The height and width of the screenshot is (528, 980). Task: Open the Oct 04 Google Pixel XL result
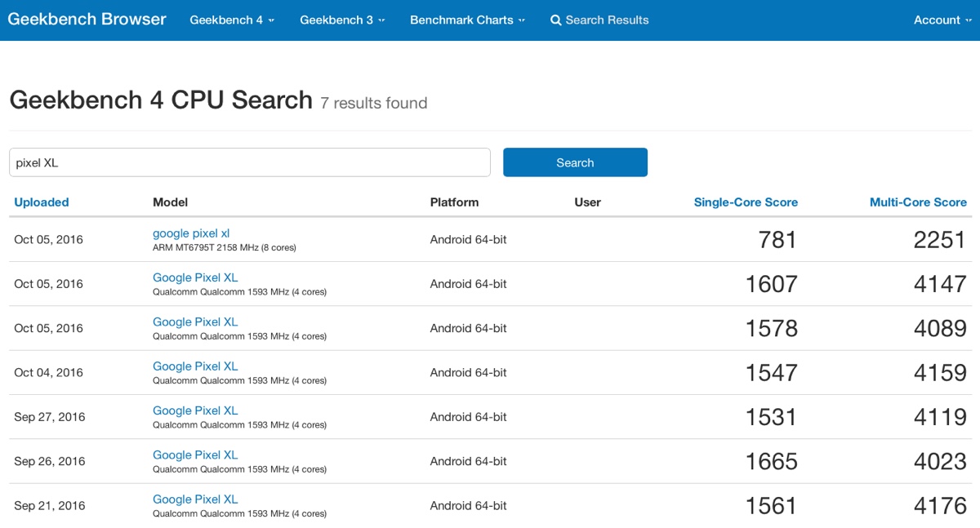click(x=195, y=366)
